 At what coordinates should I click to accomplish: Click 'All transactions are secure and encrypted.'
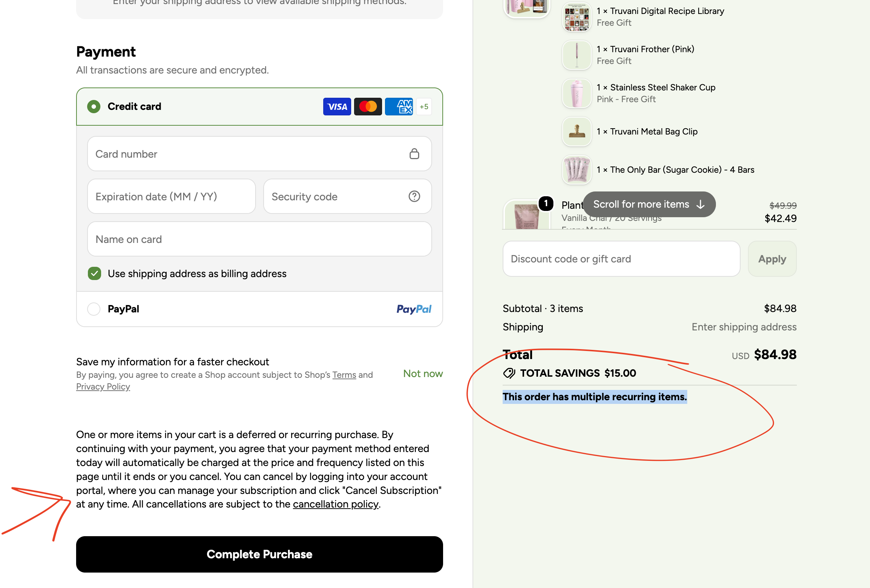point(172,70)
